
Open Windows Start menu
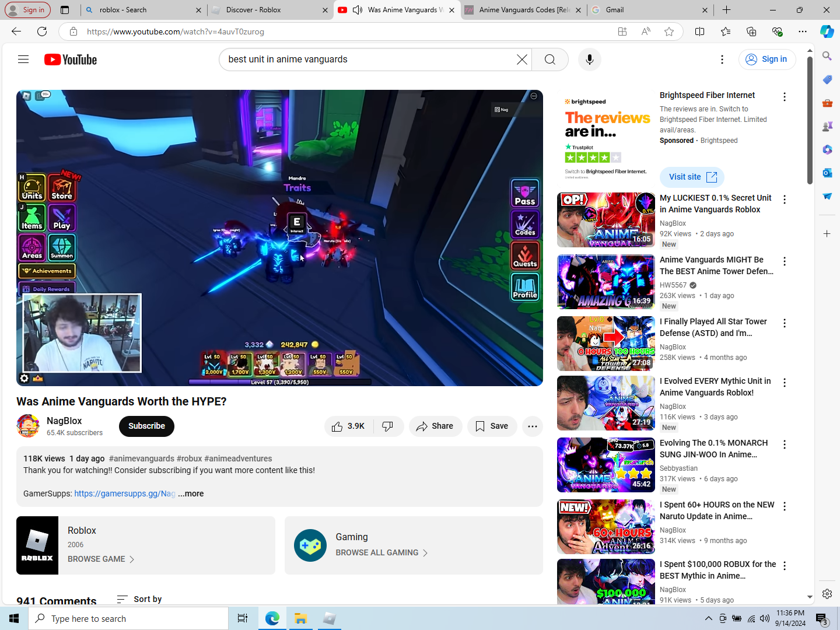coord(14,618)
